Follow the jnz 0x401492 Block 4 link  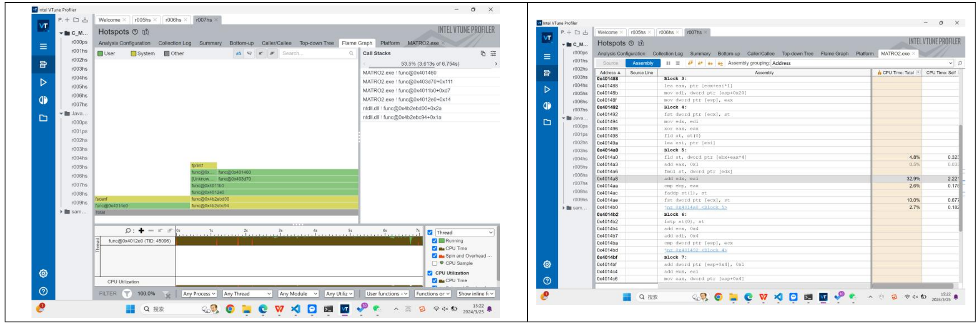click(695, 250)
